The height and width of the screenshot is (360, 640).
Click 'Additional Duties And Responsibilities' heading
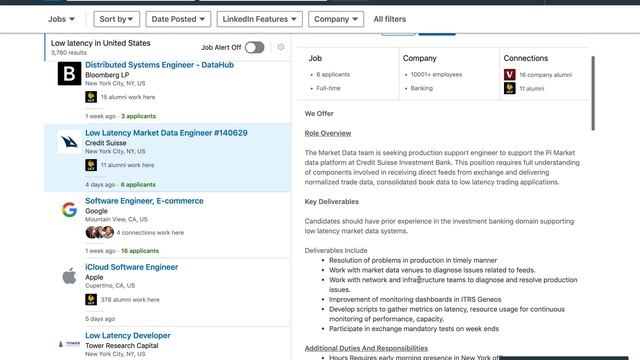(366, 348)
